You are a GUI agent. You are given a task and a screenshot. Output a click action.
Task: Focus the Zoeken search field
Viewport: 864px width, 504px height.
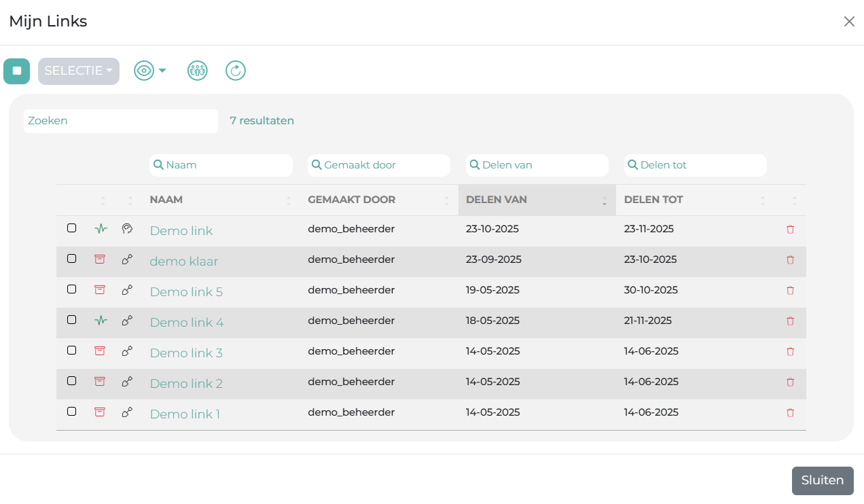click(121, 121)
